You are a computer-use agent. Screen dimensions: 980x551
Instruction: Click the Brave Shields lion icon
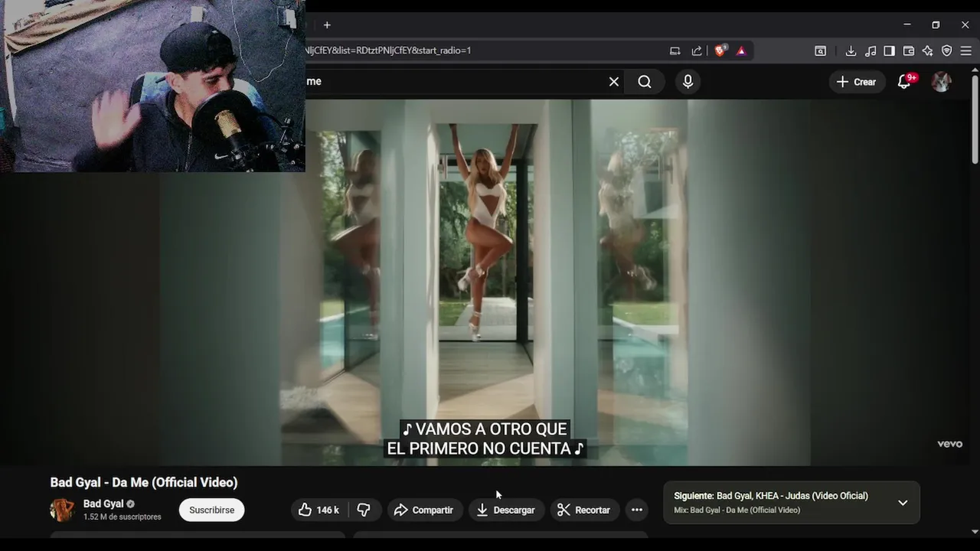(720, 51)
